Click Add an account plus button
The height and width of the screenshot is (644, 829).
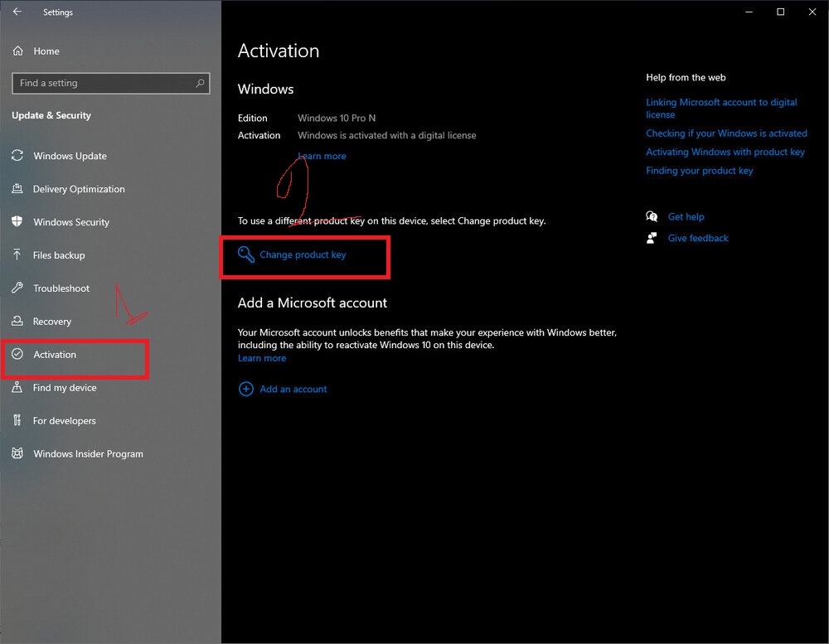246,390
